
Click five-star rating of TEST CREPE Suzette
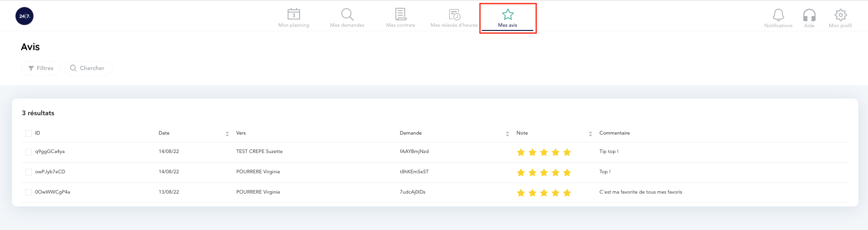pyautogui.click(x=544, y=152)
